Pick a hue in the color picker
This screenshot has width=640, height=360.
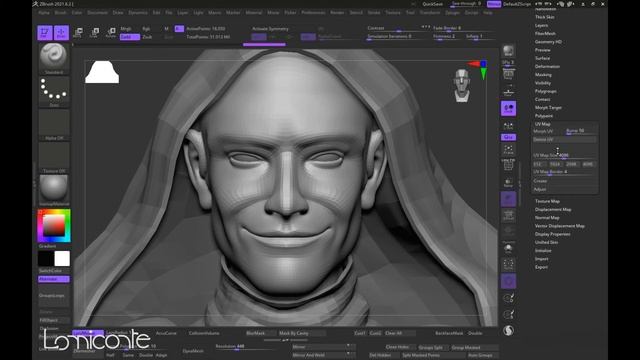click(x=54, y=226)
